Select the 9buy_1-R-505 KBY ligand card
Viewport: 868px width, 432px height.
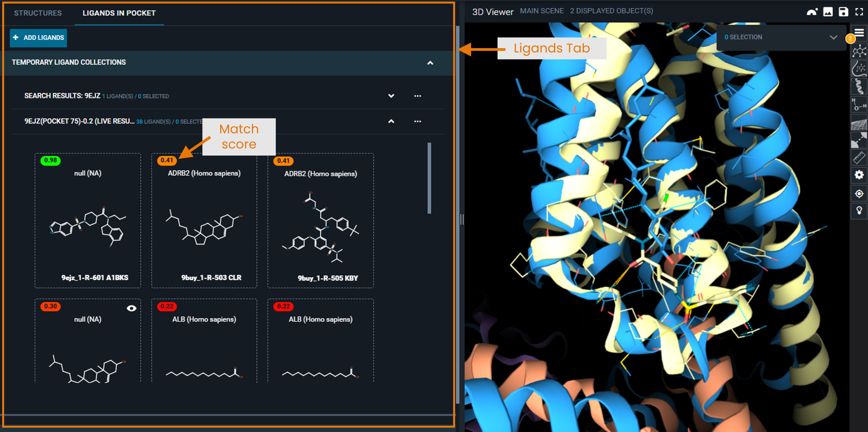[320, 221]
